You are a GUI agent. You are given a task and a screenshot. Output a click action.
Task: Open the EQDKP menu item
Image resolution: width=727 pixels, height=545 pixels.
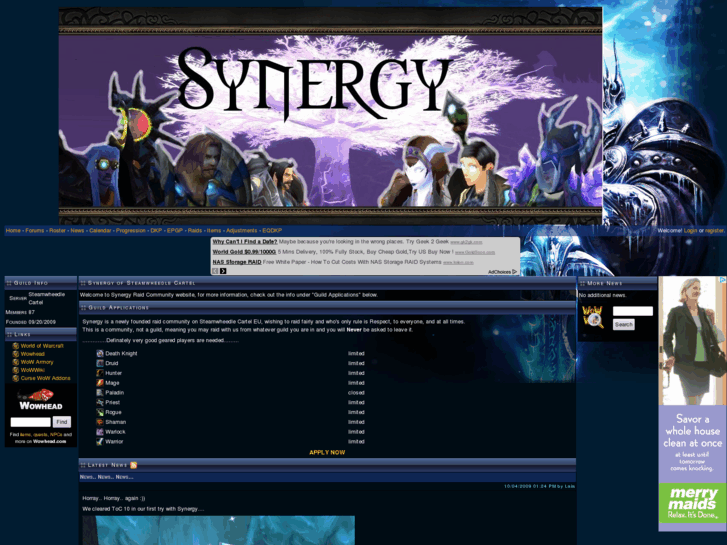coord(272,231)
